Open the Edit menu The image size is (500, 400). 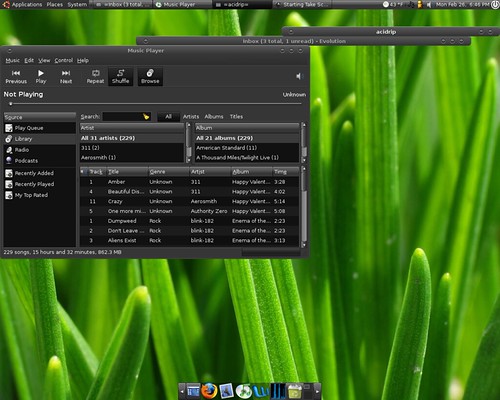click(x=29, y=60)
